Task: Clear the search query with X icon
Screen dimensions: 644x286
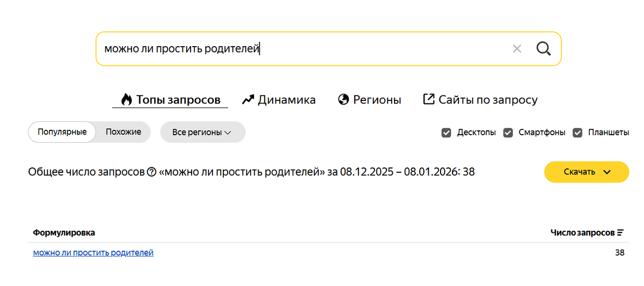Action: coord(517,49)
